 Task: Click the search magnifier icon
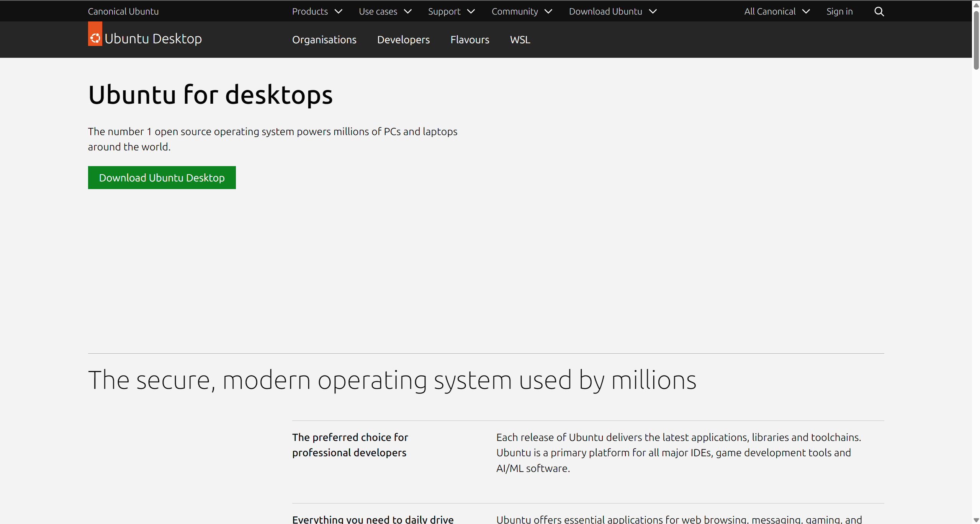tap(879, 11)
